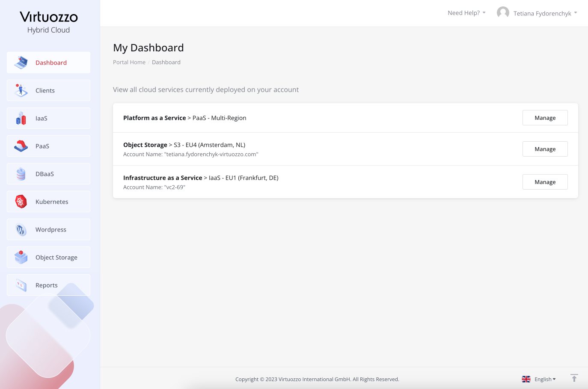Click the Object Storage box icon

point(21,257)
